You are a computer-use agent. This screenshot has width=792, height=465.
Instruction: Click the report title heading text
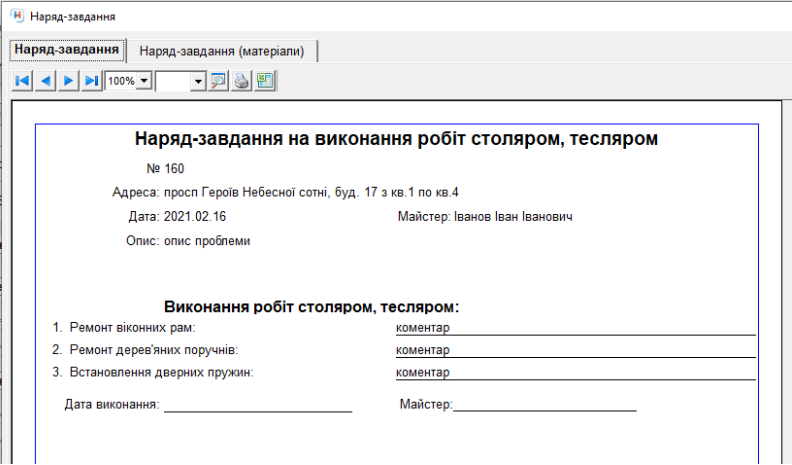coord(396,139)
